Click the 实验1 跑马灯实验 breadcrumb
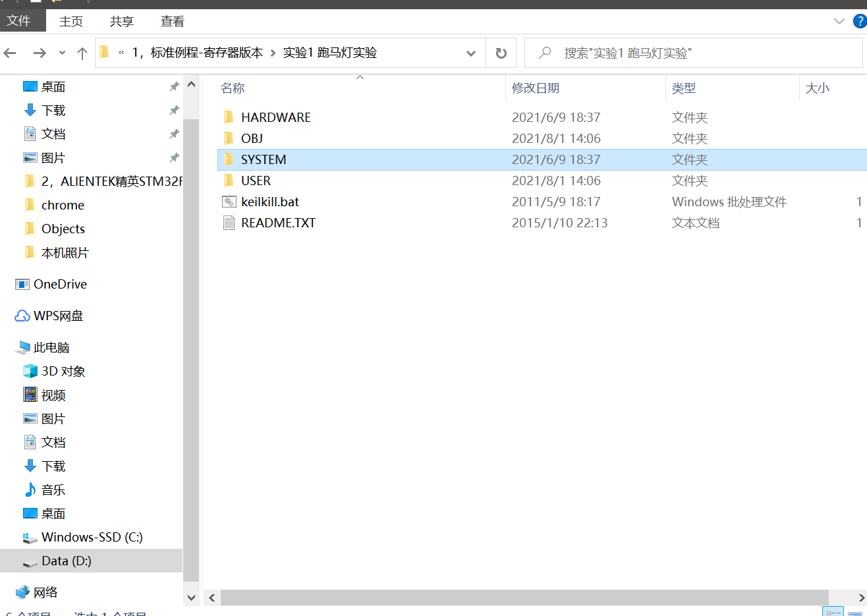 coord(330,53)
